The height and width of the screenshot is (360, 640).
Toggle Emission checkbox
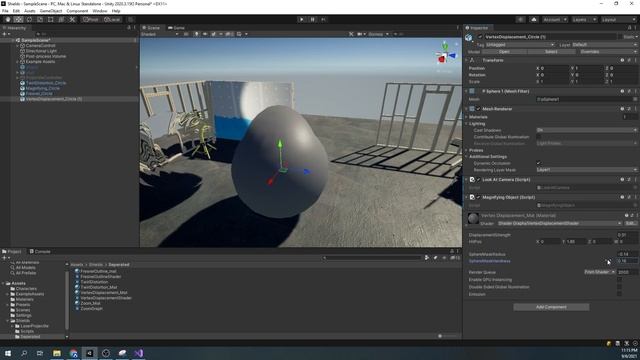tap(620, 294)
